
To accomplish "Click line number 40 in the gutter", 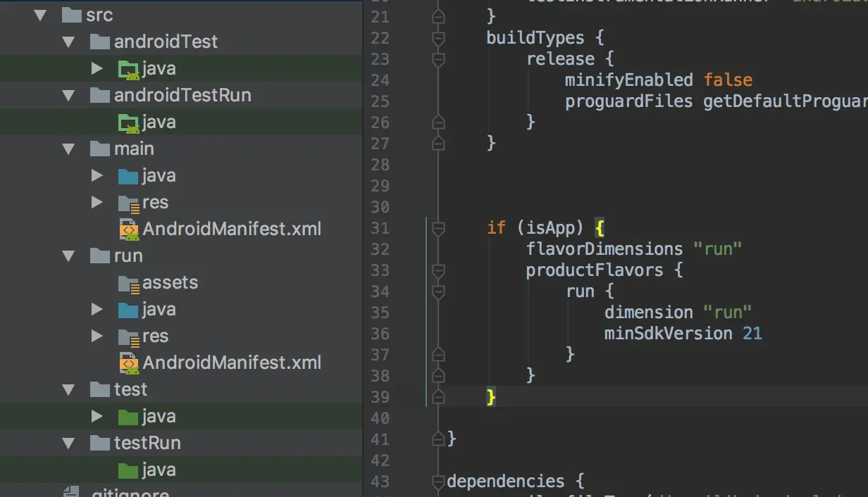I will [x=380, y=418].
